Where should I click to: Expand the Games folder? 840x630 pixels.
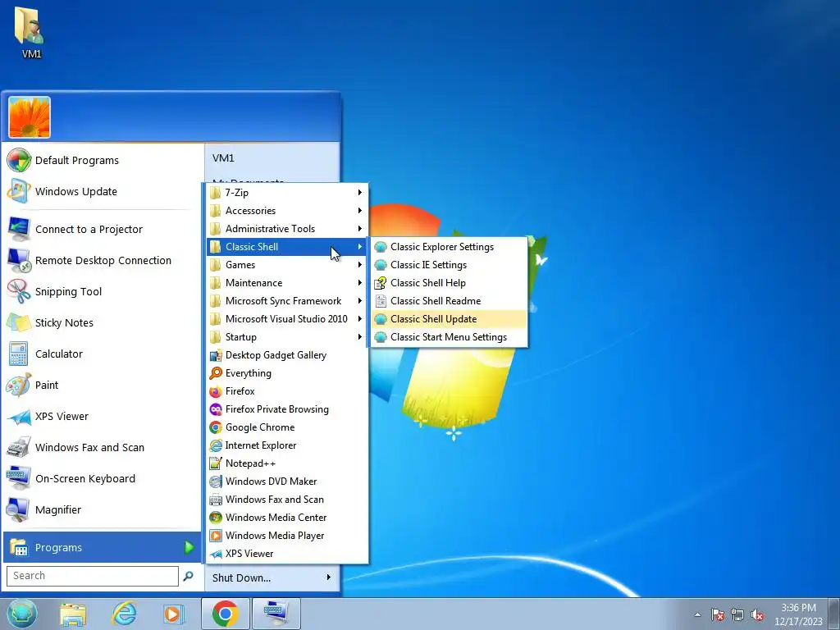point(287,265)
